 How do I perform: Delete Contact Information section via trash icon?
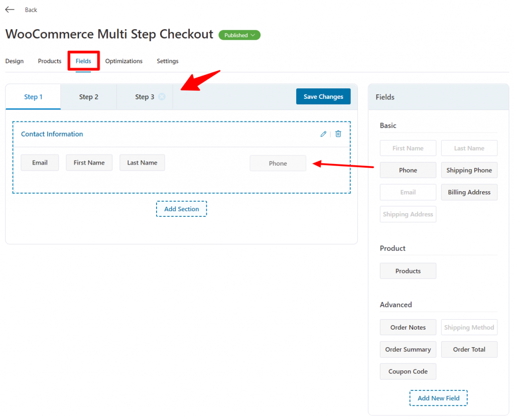pos(338,133)
